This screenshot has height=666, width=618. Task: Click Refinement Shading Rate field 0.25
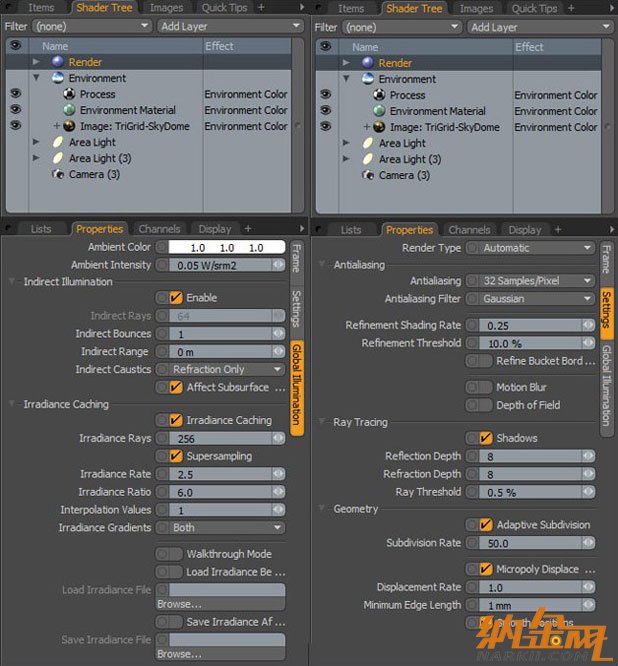[531, 325]
